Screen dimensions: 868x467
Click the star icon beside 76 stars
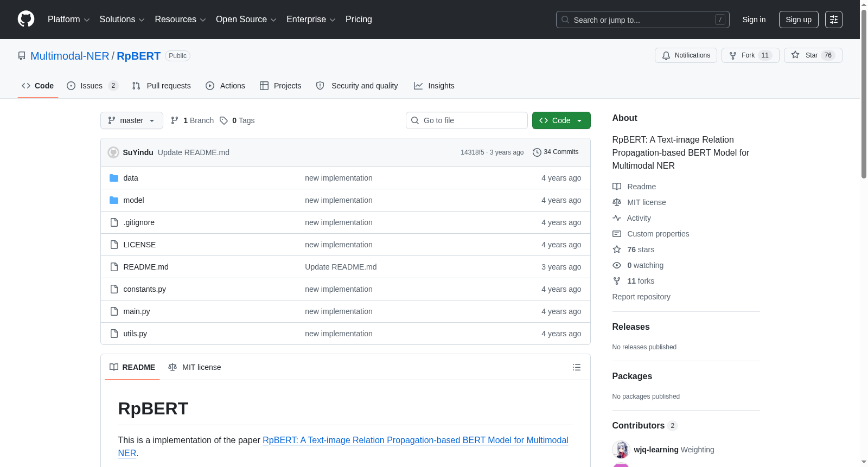[x=617, y=250]
